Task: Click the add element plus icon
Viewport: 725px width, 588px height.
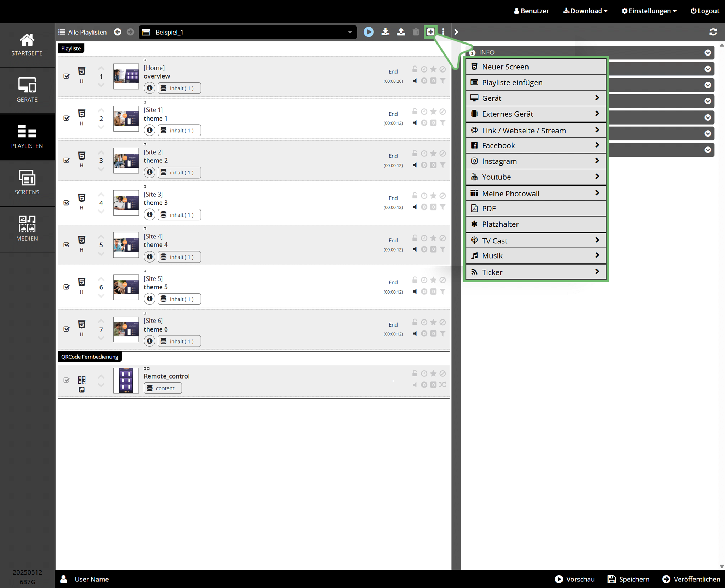Action: [x=430, y=32]
